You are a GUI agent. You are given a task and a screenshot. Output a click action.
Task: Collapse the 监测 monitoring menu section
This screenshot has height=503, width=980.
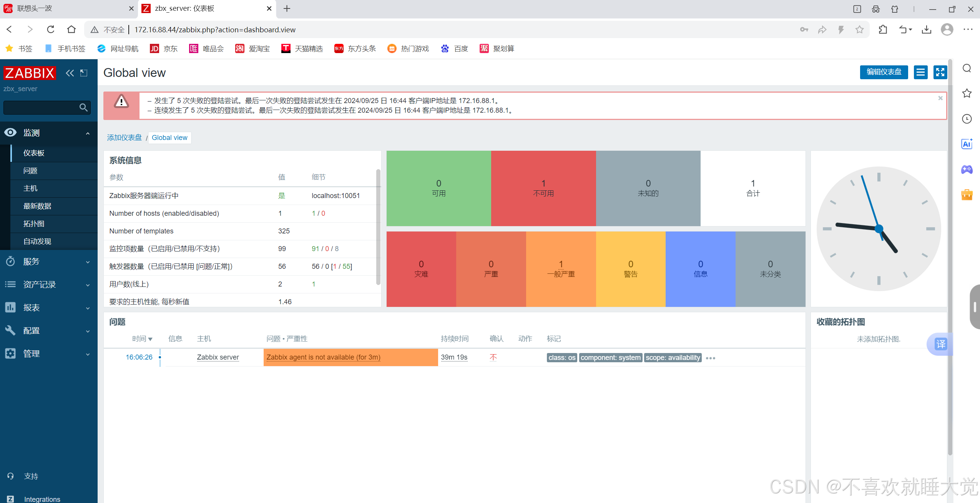tap(49, 133)
